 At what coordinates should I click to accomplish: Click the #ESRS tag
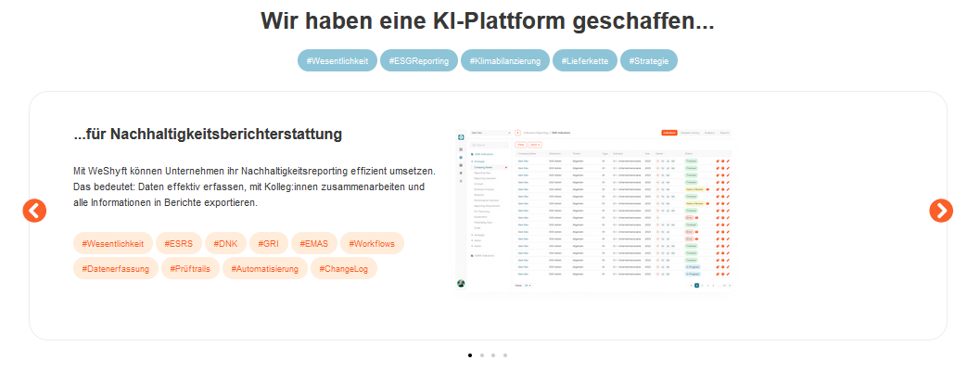click(179, 243)
